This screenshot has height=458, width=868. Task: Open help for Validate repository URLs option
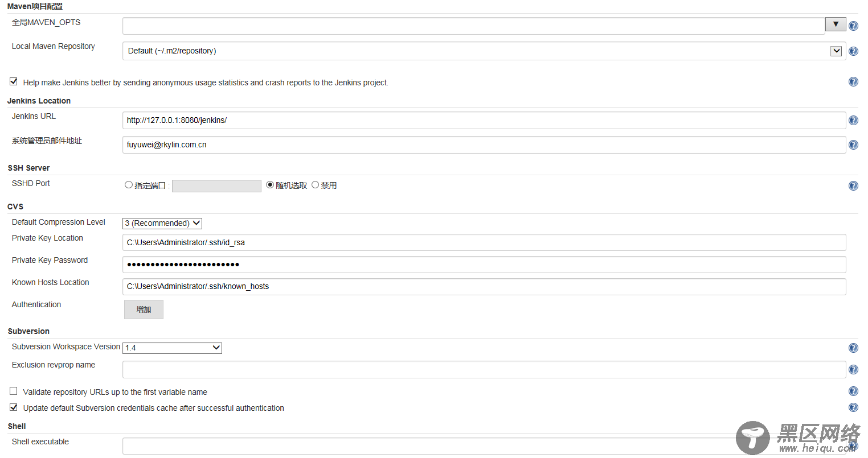tap(853, 391)
